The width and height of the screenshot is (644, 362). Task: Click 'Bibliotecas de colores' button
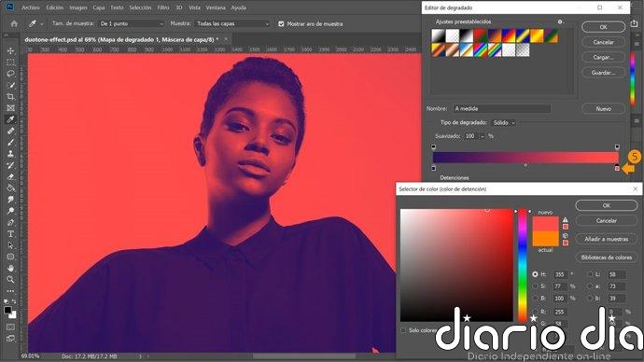[607, 258]
